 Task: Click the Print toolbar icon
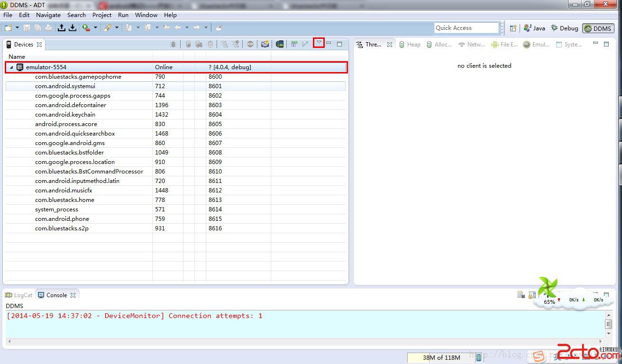tap(48, 28)
